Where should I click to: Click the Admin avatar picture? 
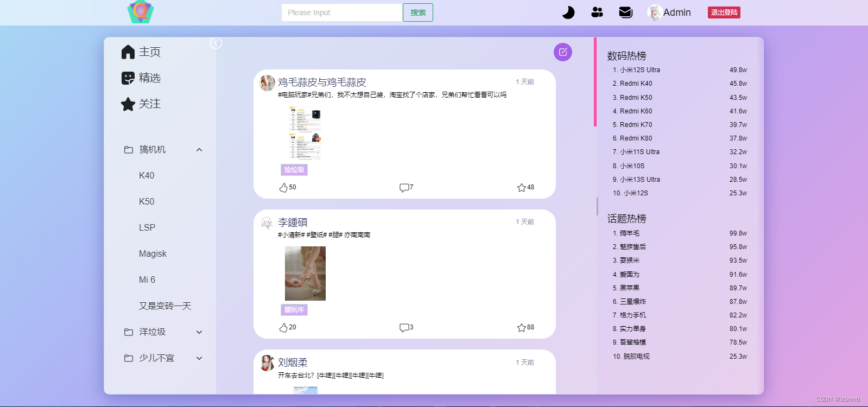[654, 12]
